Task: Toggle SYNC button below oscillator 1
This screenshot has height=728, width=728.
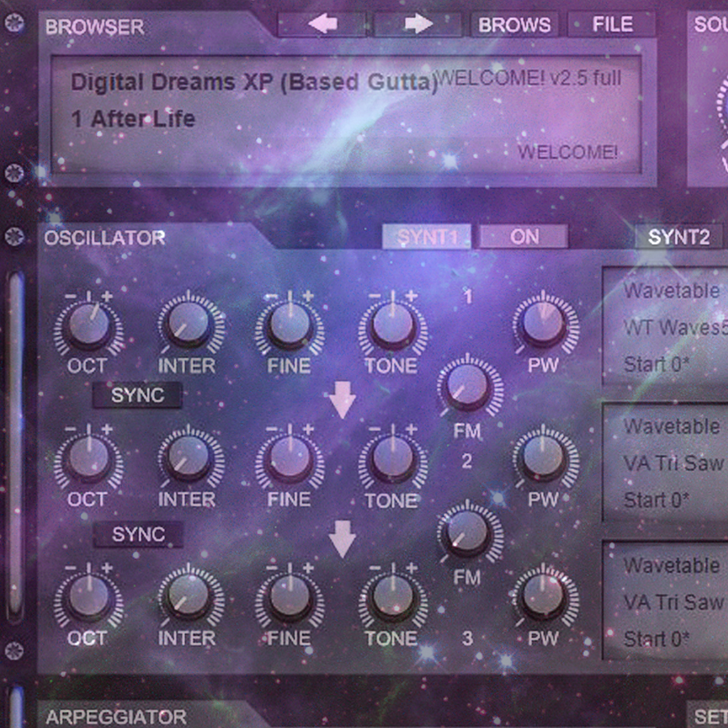Action: point(138,395)
